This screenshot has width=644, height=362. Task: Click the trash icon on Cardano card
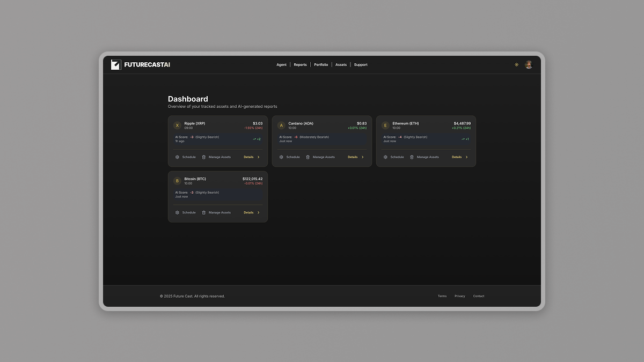(308, 157)
